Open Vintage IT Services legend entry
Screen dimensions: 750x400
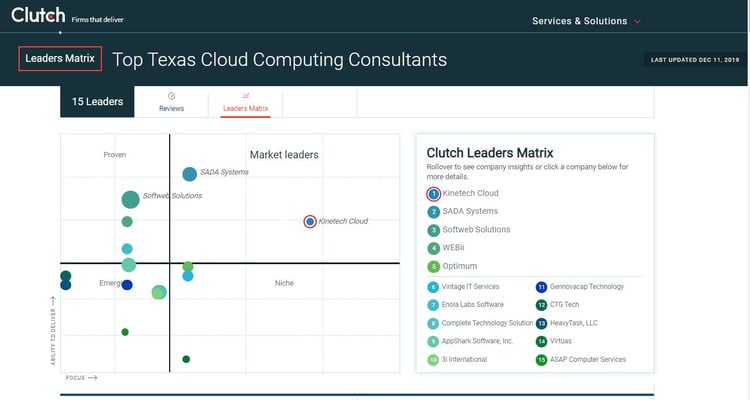[470, 287]
